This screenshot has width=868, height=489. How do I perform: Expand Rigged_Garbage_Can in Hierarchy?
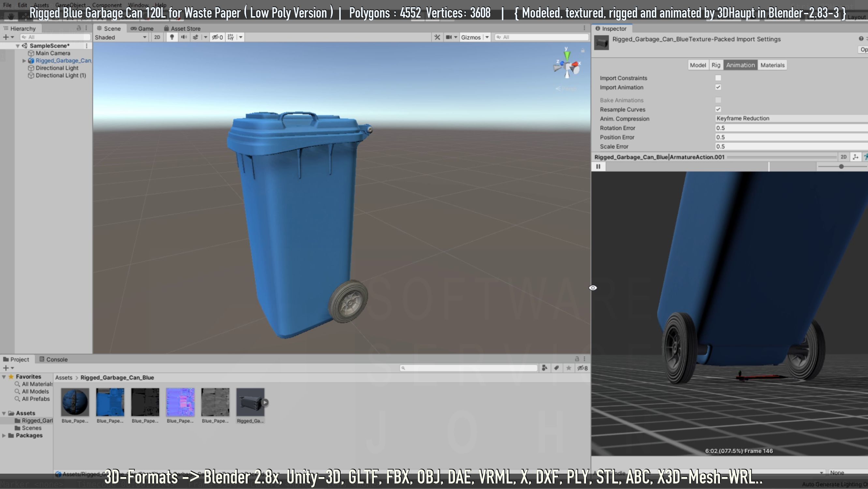[x=24, y=61]
